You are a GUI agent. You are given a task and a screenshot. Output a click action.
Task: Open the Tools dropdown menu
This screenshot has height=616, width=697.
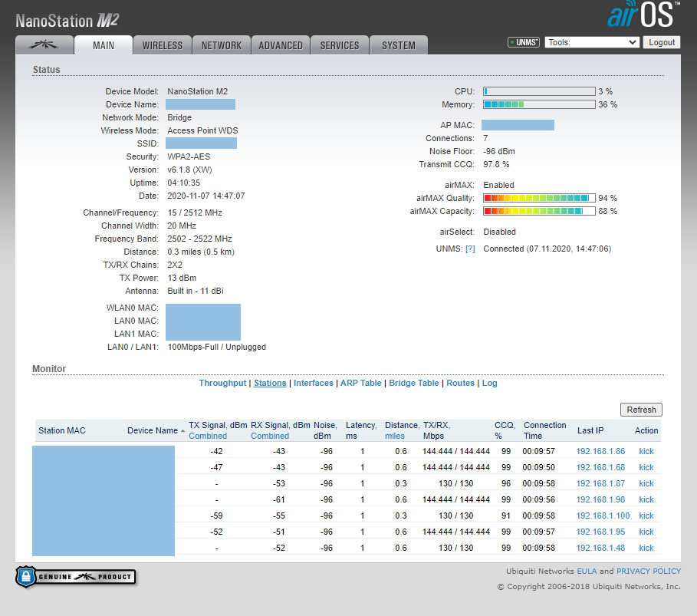[x=591, y=43]
